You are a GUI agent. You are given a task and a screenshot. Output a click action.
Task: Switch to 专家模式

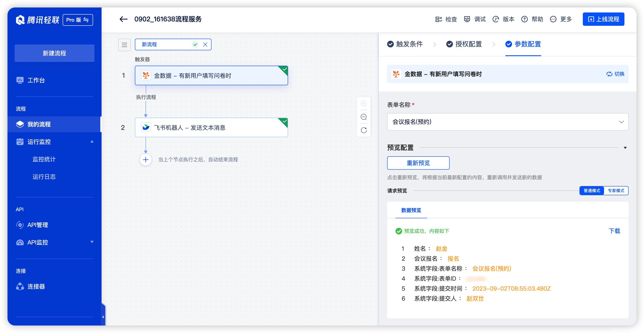click(616, 191)
